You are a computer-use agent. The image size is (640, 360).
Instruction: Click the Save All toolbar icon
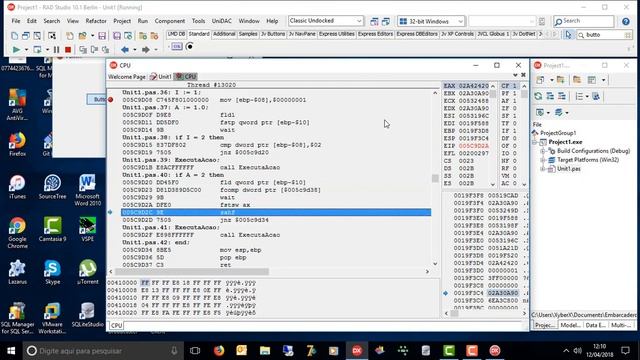tap(117, 36)
